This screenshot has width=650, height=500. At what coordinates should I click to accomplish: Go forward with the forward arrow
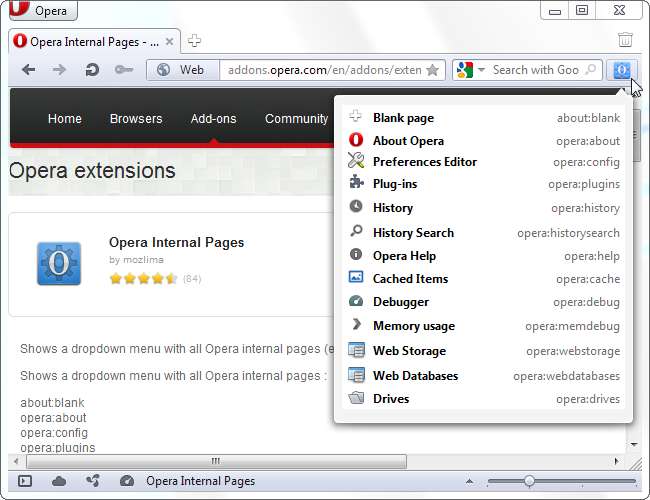click(59, 70)
